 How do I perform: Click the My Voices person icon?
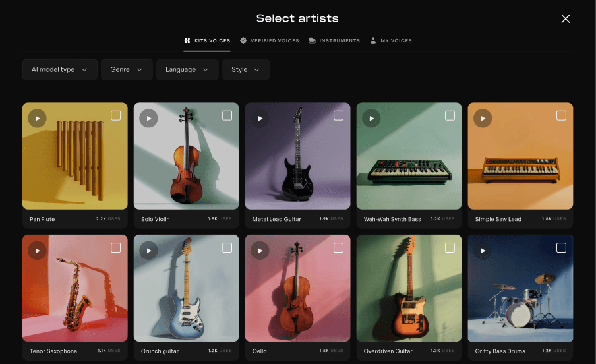coord(373,40)
